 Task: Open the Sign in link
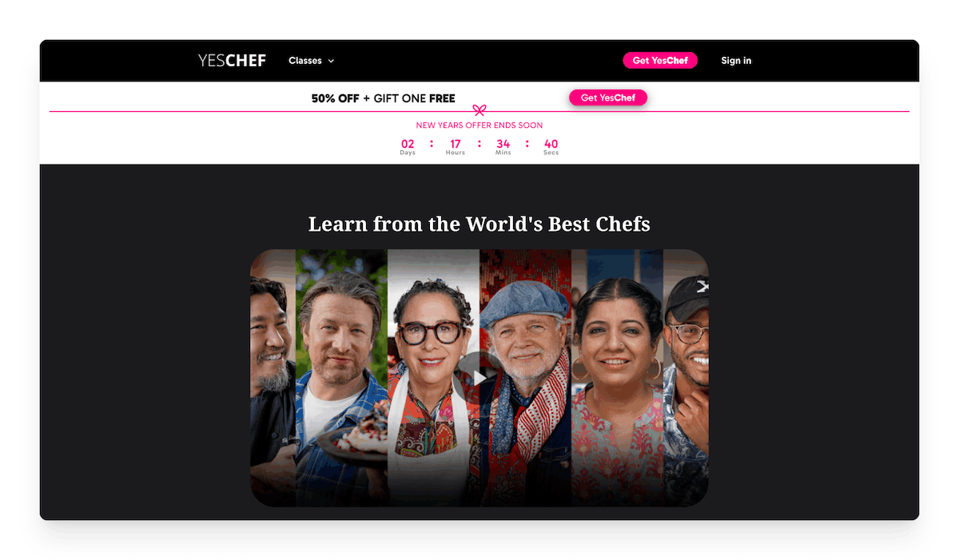[x=736, y=61]
